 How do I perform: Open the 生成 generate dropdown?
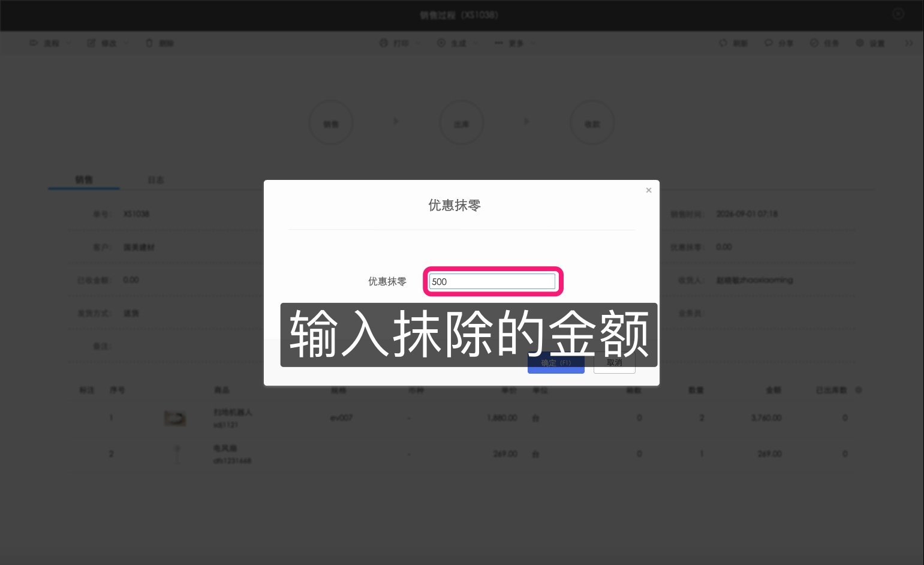(458, 43)
